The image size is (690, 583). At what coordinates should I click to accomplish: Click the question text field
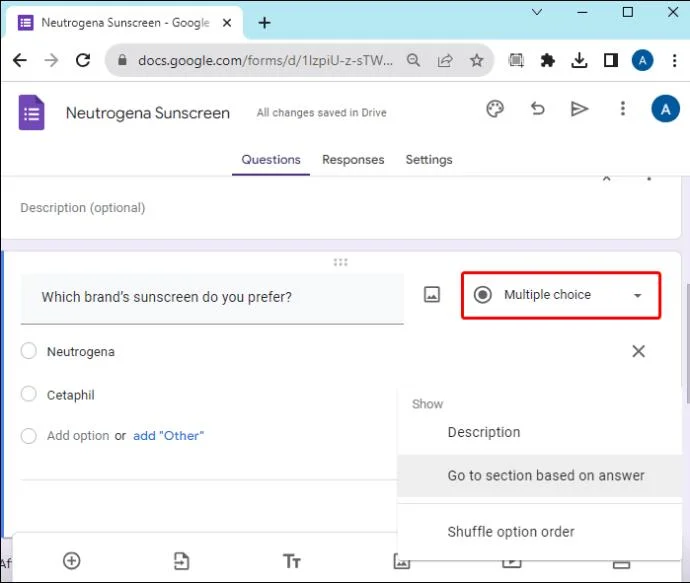[212, 298]
